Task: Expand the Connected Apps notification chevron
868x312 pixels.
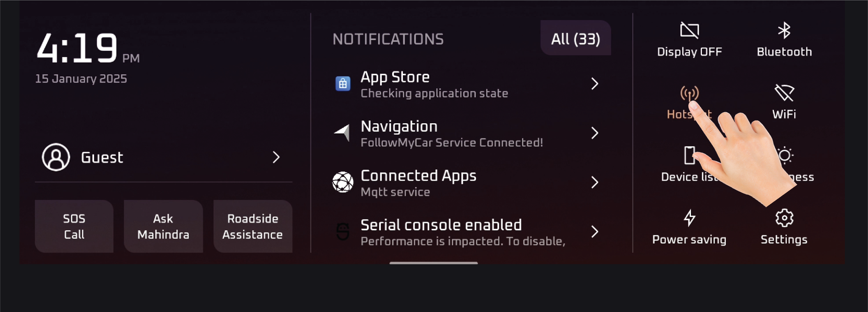Action: (x=595, y=182)
